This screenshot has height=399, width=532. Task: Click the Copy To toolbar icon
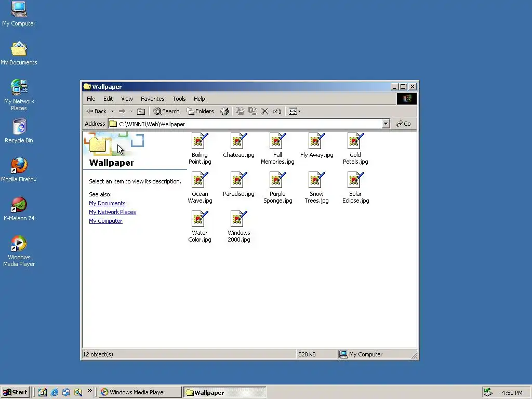tap(252, 111)
